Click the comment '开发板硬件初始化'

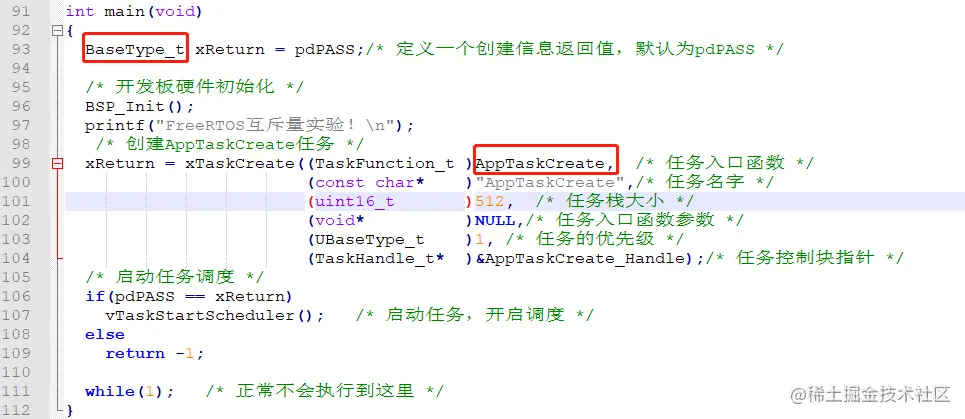(x=194, y=87)
